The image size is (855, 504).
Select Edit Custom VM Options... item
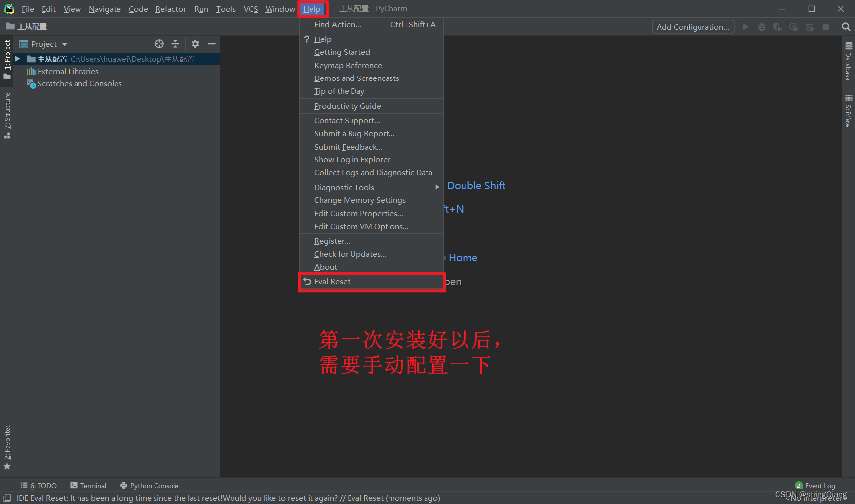point(371,226)
